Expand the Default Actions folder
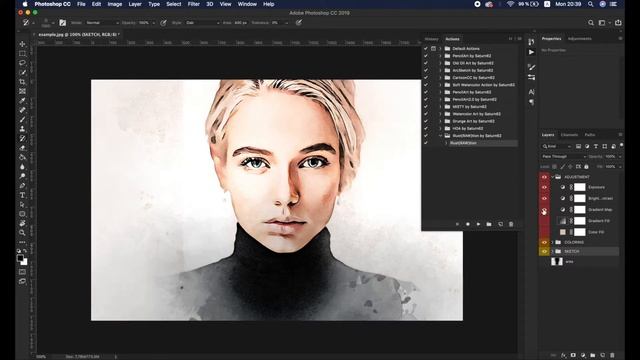The image size is (640, 360). coord(440,49)
